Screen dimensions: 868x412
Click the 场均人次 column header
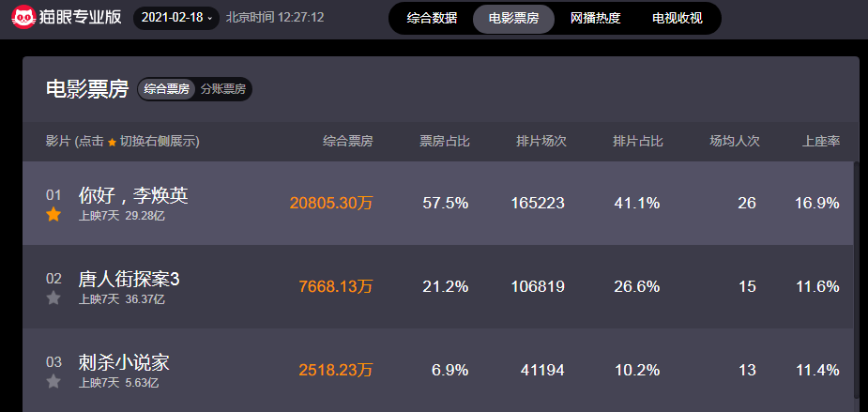pos(735,141)
